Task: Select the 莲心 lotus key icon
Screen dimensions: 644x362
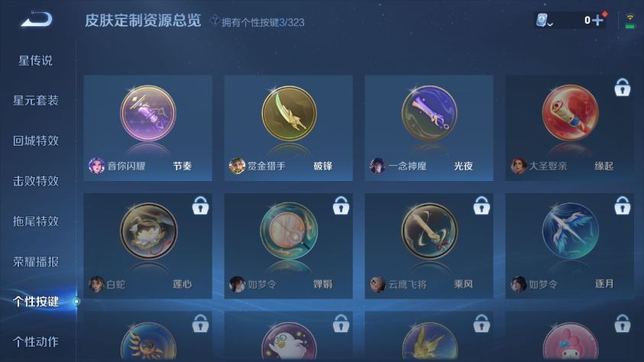Action: [x=148, y=231]
